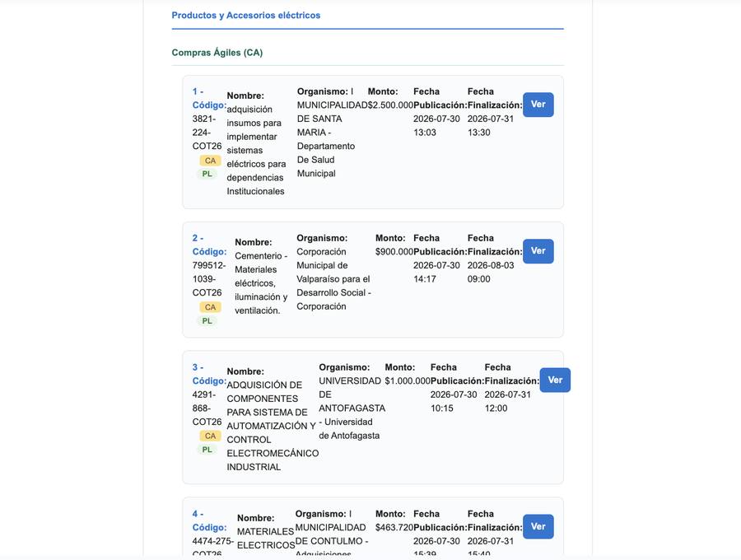Select the amount $1.000.000
741x560 pixels.
(408, 380)
